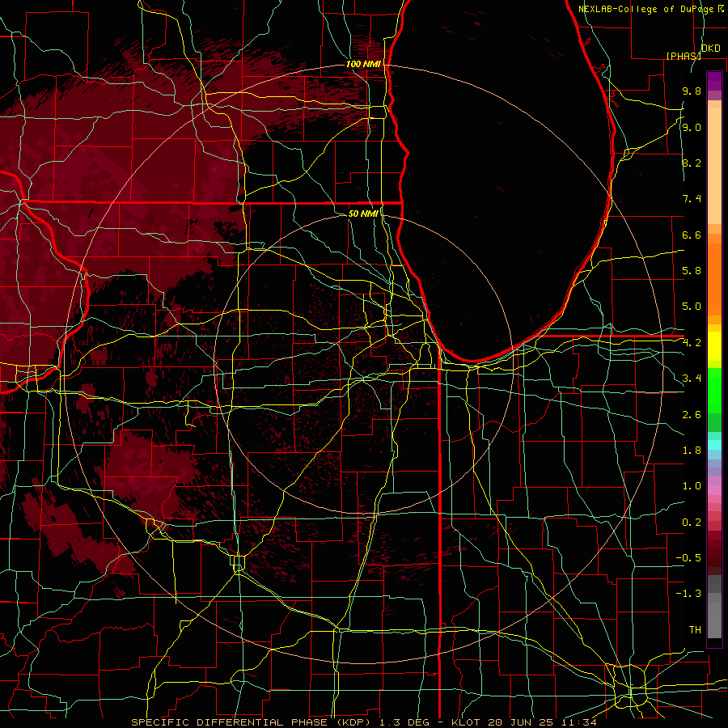Viewport: 728px width, 728px height.
Task: Click the '100 NMI' range ring label
Action: pos(363,64)
